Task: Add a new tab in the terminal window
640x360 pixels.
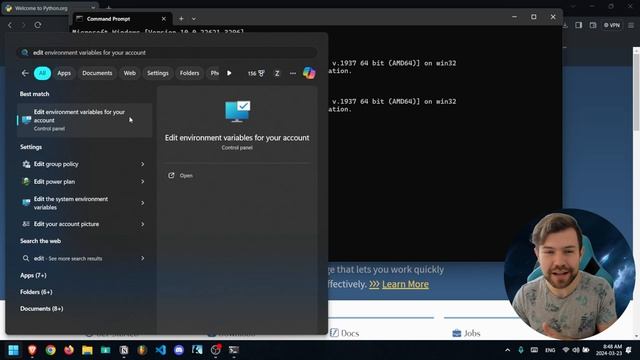Action: (x=181, y=19)
